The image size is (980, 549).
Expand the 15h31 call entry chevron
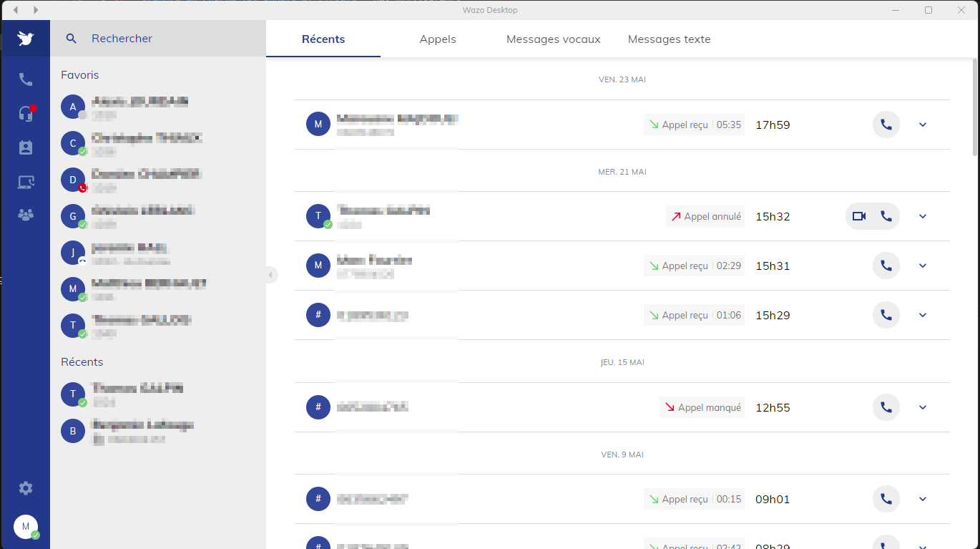click(923, 266)
